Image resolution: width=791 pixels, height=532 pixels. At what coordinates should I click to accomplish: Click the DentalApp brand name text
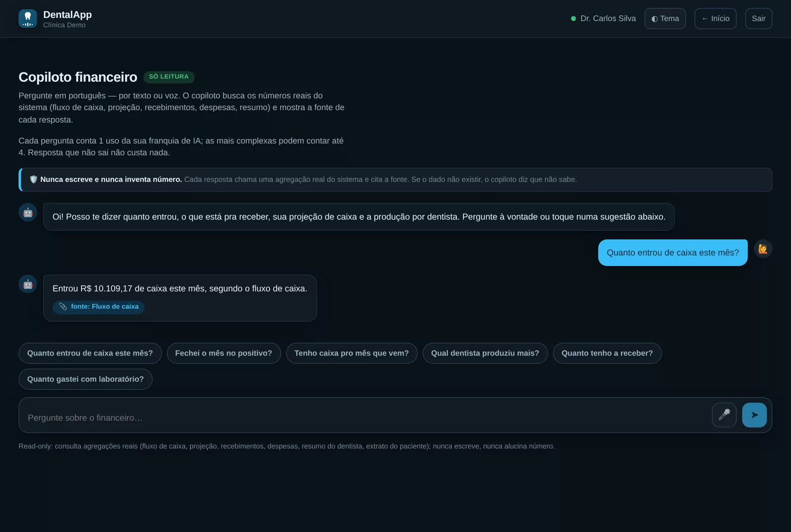click(x=67, y=15)
